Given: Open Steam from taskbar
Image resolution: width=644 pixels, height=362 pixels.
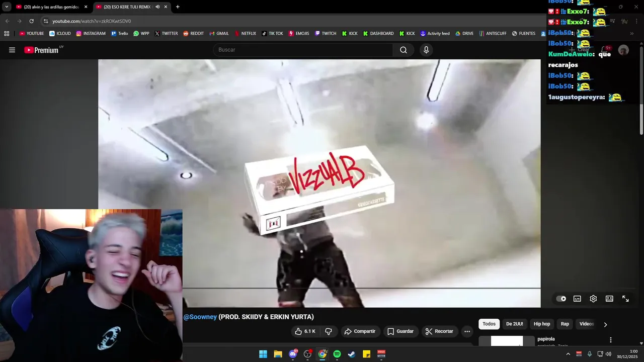Looking at the screenshot, I should [352, 354].
